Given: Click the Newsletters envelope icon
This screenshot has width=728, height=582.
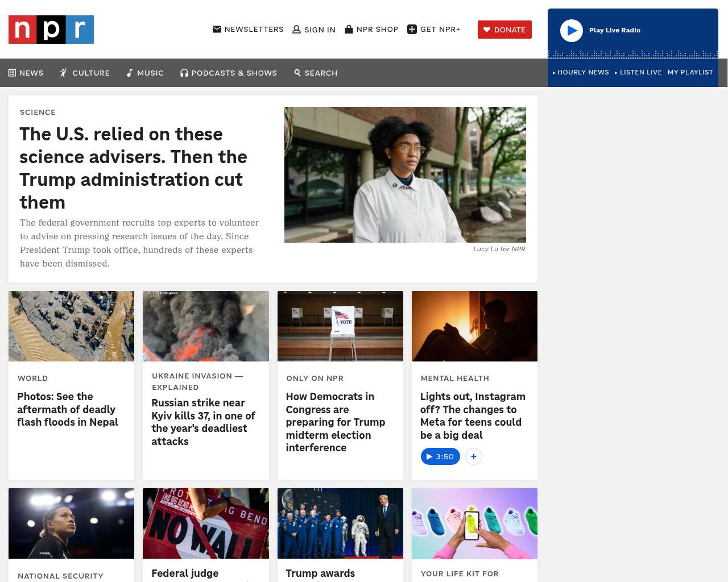Looking at the screenshot, I should pyautogui.click(x=217, y=29).
